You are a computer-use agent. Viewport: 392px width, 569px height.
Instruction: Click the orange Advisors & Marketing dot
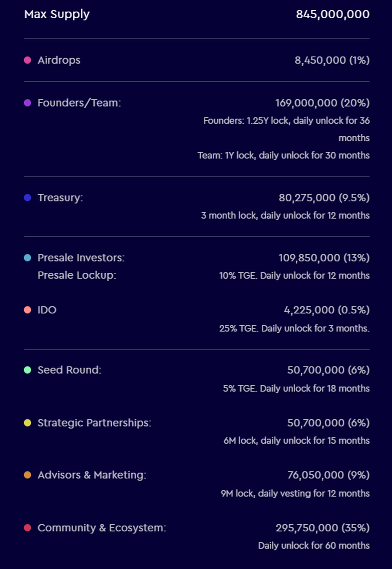(x=27, y=475)
